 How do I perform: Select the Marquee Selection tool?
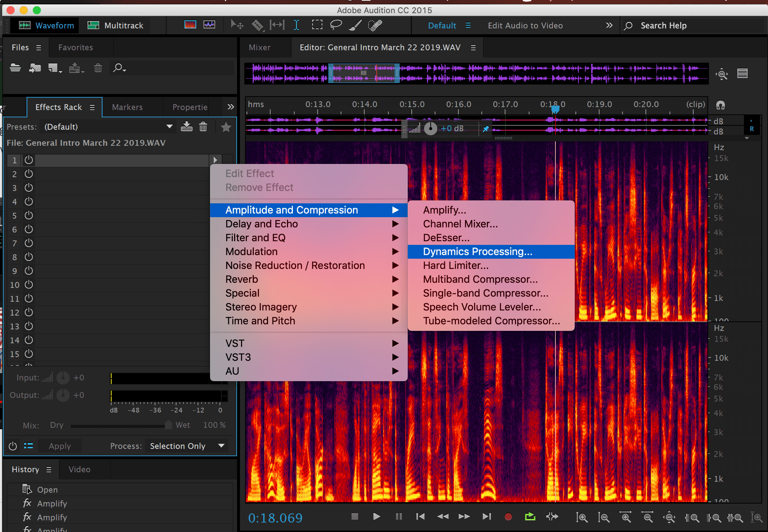[x=317, y=25]
